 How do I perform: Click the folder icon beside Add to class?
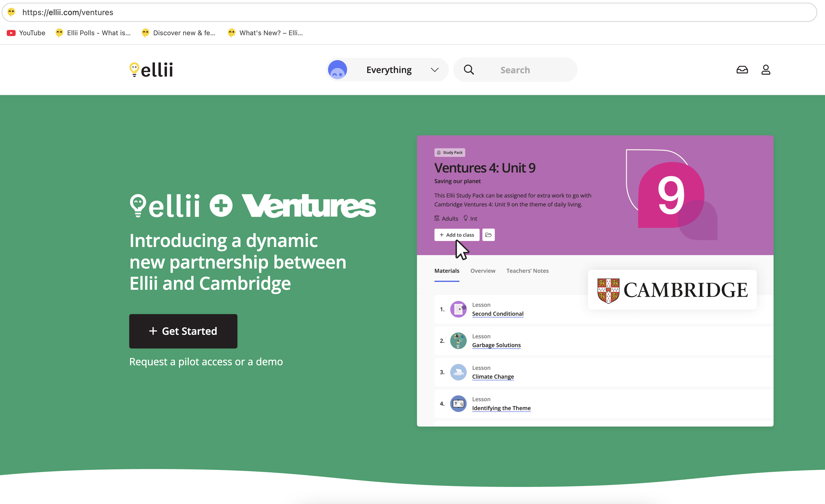[488, 235]
